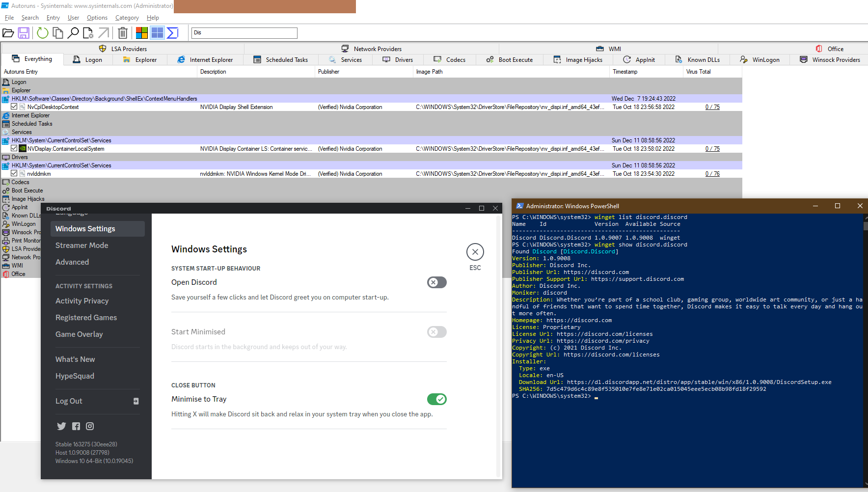868x492 pixels.
Task: Click the Log Out button in Discord settings
Action: pyautogui.click(x=69, y=401)
